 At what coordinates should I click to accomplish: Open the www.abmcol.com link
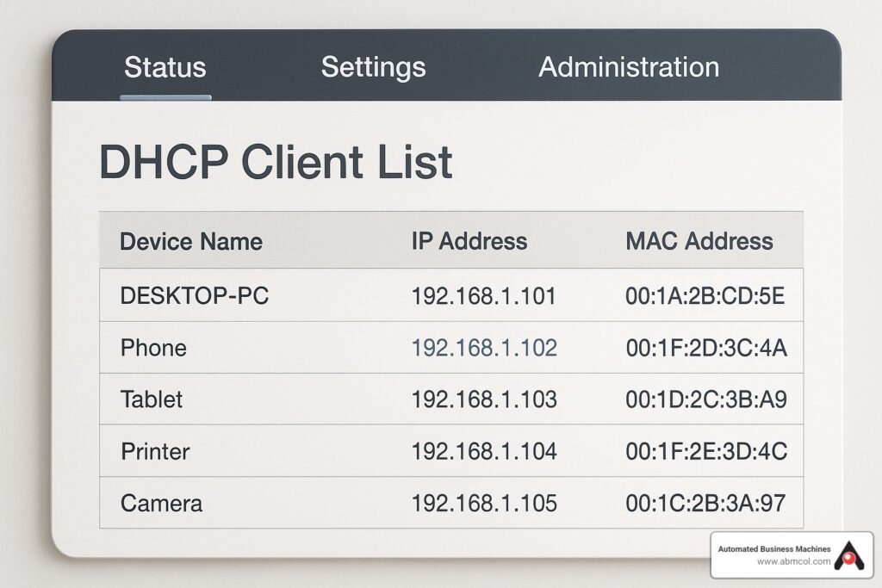coord(793,562)
